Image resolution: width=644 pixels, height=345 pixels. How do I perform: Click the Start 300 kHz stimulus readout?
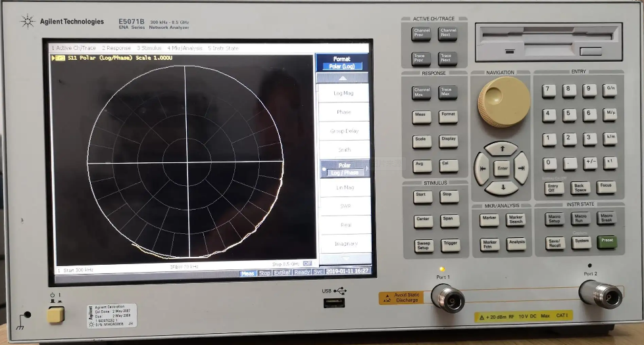(76, 270)
